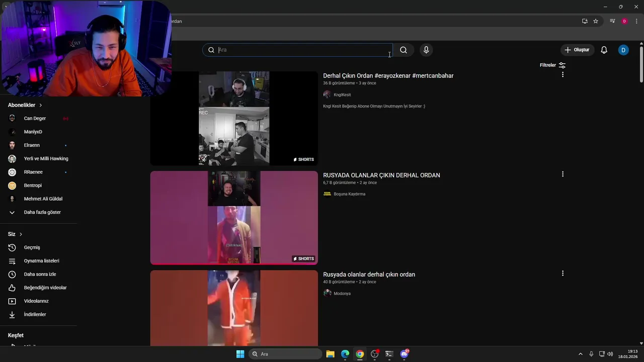Expand the Abonelikler section chevron

(x=40, y=105)
